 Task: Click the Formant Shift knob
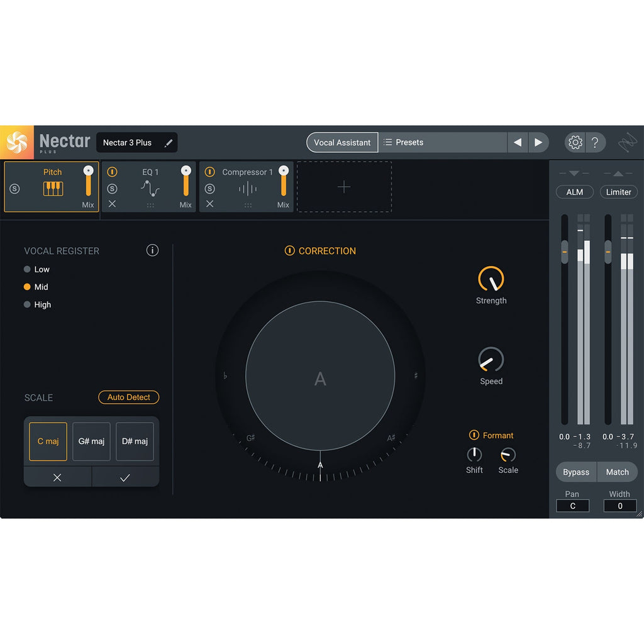click(474, 455)
